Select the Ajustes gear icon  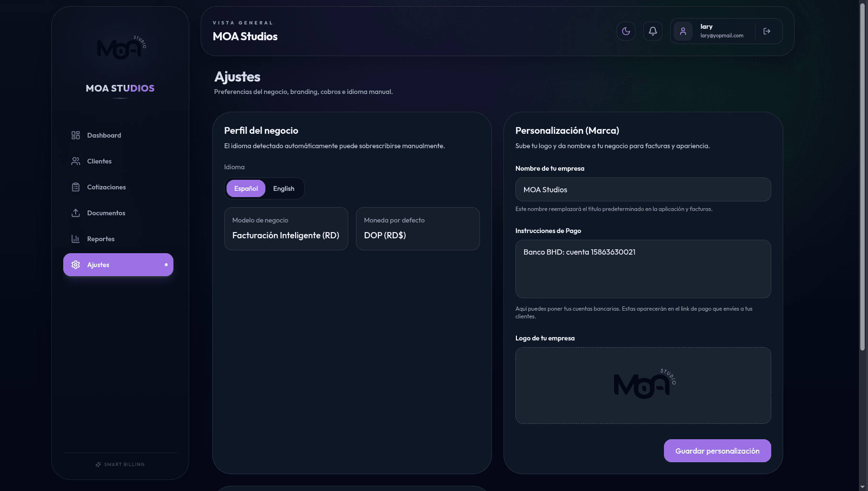coord(75,265)
